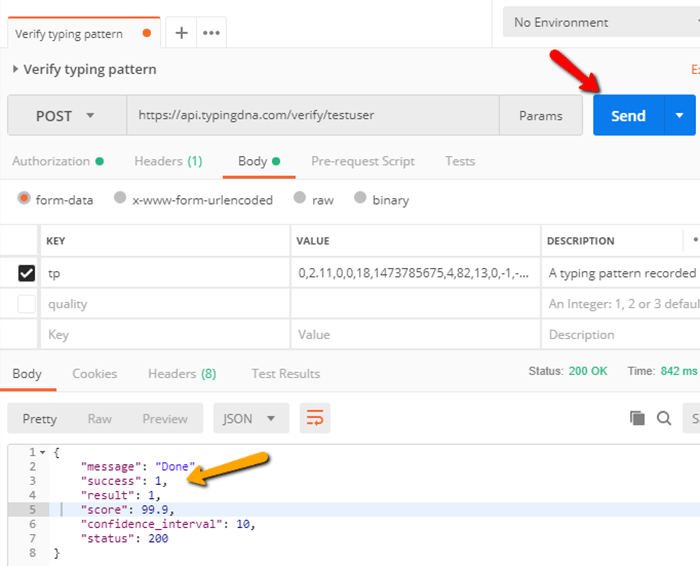The height and width of the screenshot is (566, 700).
Task: Select the binary body type
Action: point(360,197)
